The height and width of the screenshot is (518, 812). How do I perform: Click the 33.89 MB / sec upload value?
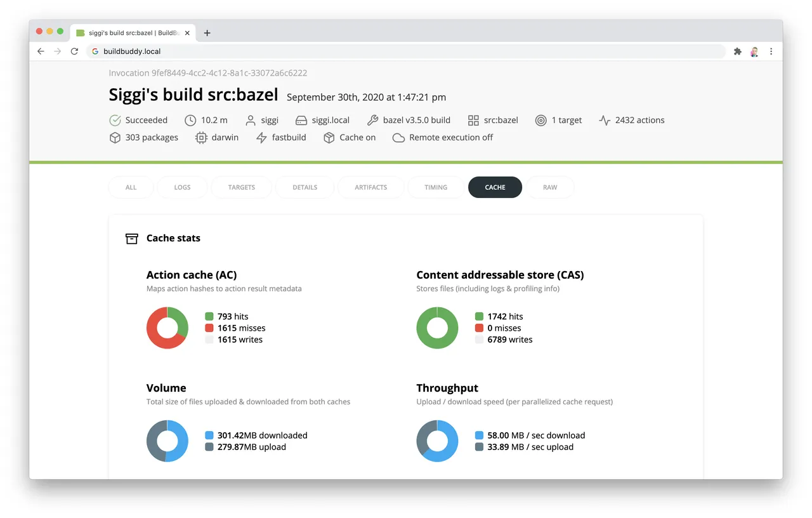(530, 447)
